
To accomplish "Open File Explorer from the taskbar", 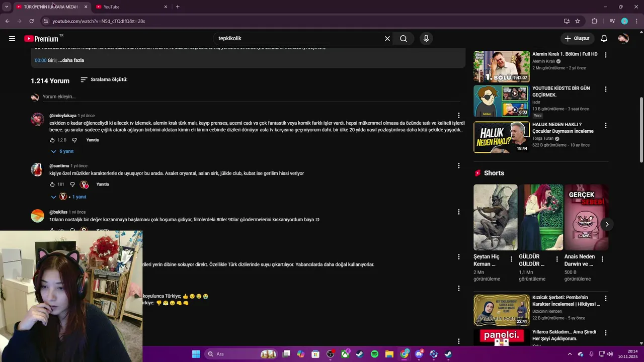I will [x=389, y=354].
